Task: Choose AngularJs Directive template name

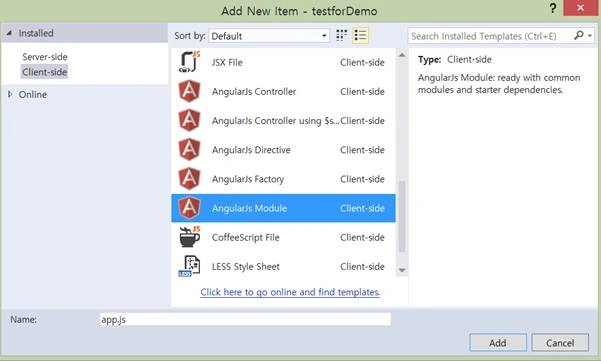Action: [x=251, y=149]
